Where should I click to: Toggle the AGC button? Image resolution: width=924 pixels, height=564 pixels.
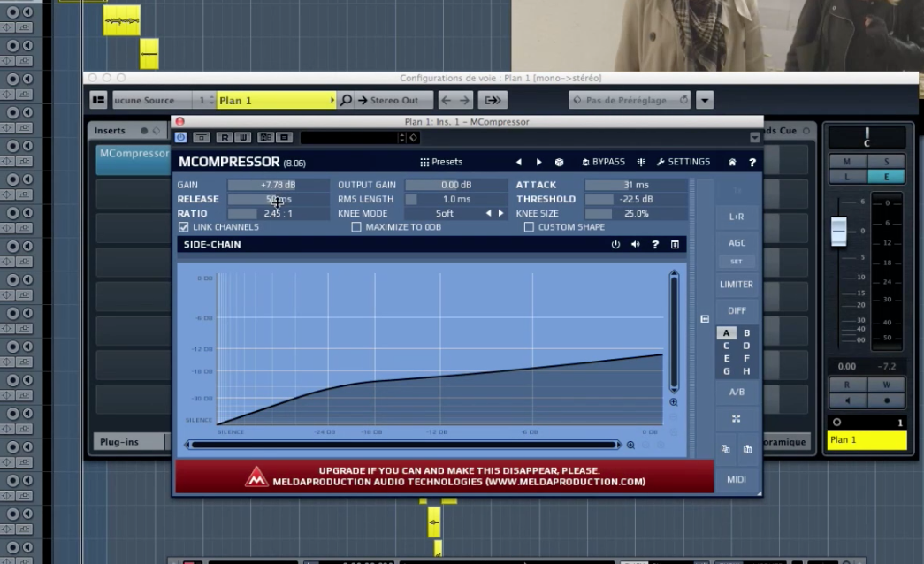[737, 242]
